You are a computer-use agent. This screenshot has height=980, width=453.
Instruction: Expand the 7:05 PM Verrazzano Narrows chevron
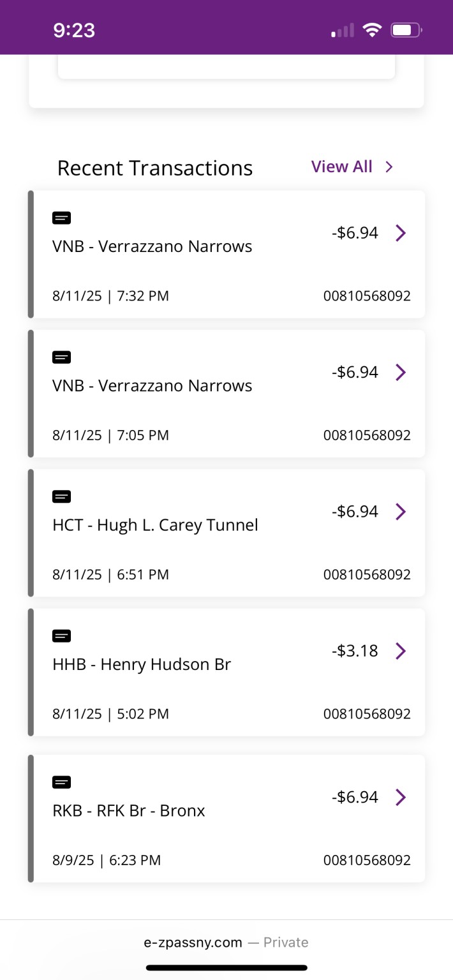[x=401, y=372]
